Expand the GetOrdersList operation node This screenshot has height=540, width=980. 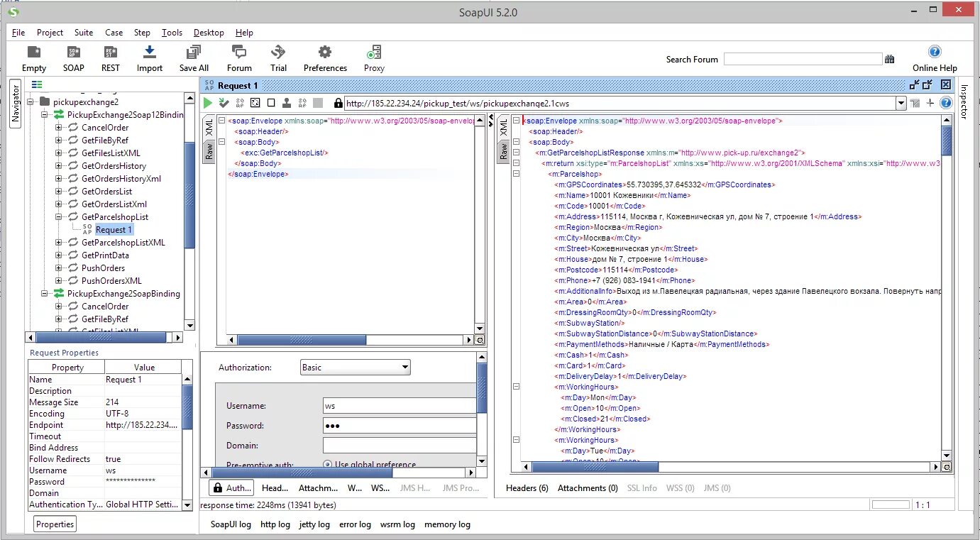59,192
